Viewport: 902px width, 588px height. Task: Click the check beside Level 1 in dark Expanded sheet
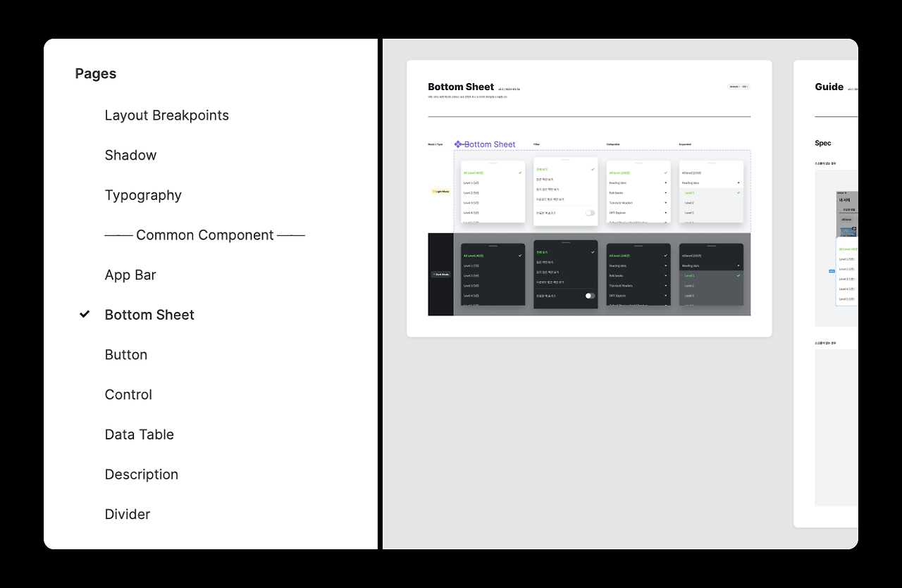[x=739, y=275]
